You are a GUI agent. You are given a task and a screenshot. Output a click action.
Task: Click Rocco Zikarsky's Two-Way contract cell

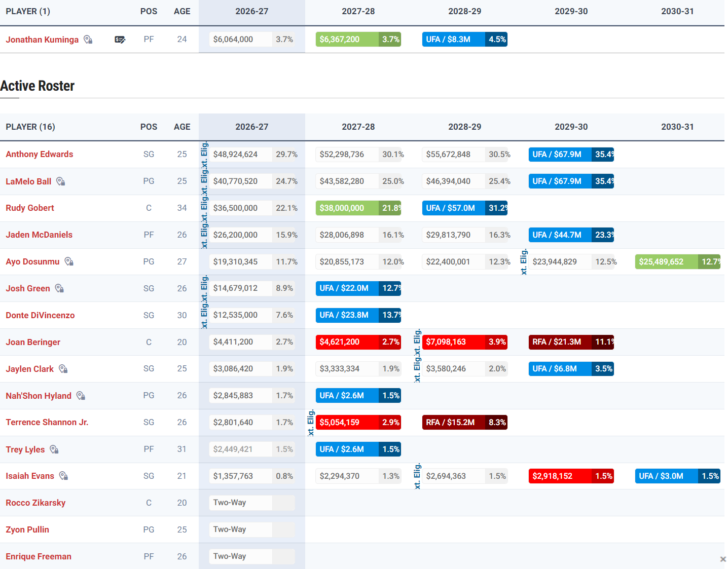coord(252,503)
